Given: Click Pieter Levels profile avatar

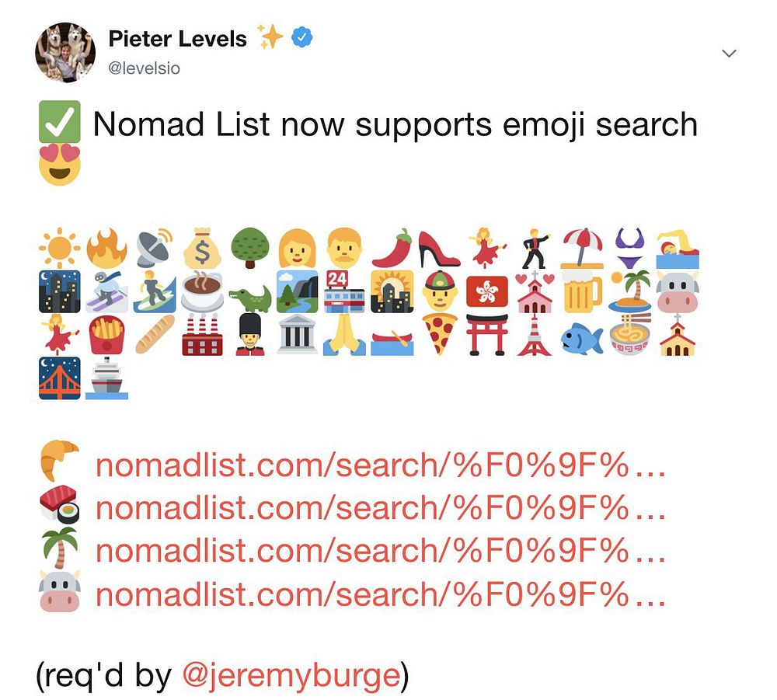Looking at the screenshot, I should [65, 52].
